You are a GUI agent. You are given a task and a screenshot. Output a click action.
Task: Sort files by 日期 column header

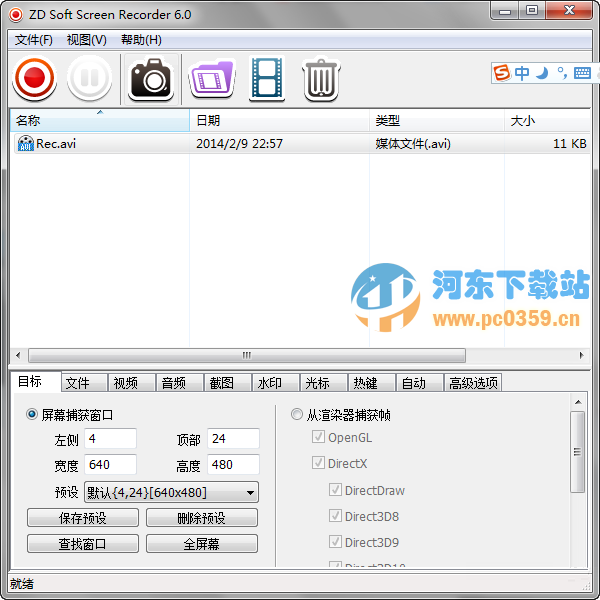pos(279,121)
